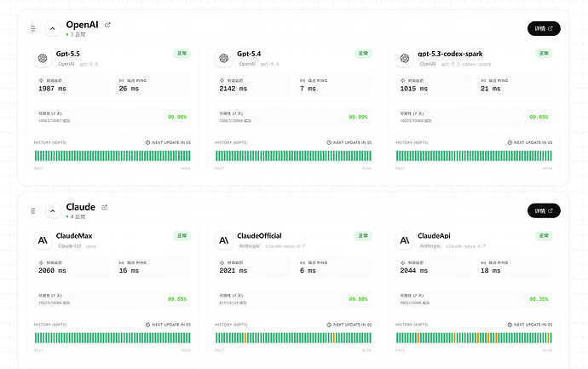Click ClaudeMax ping value 16 ms
Screen dimensions: 588x369
129,270
